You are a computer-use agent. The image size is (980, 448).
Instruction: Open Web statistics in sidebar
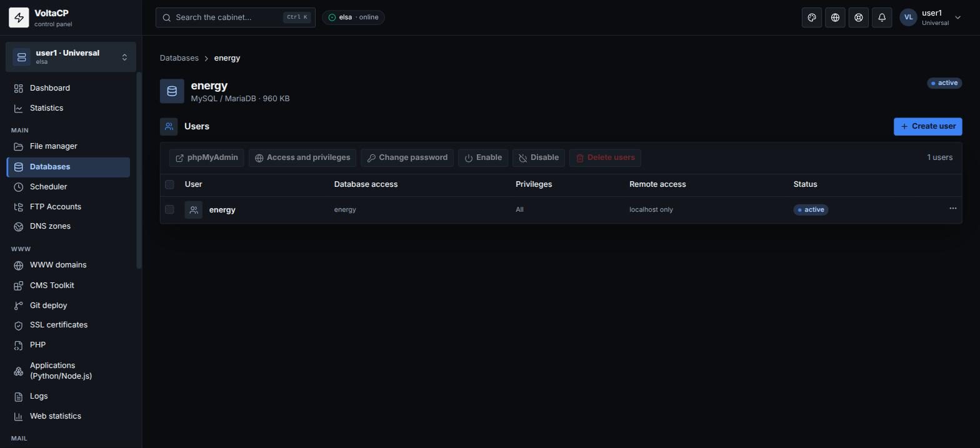[x=68, y=416]
